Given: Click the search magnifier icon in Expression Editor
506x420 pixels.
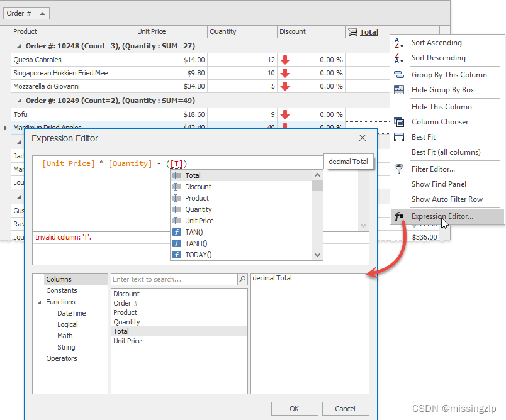Looking at the screenshot, I should pyautogui.click(x=242, y=279).
